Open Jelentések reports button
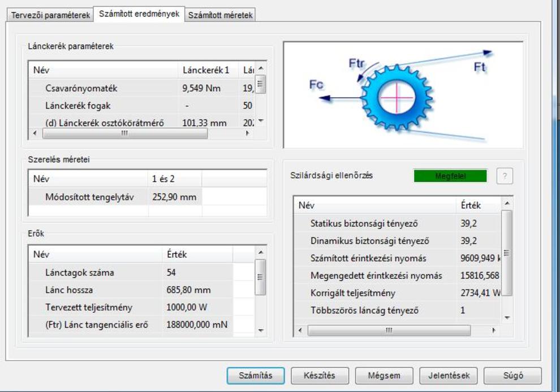The width and height of the screenshot is (560, 392). tap(449, 376)
